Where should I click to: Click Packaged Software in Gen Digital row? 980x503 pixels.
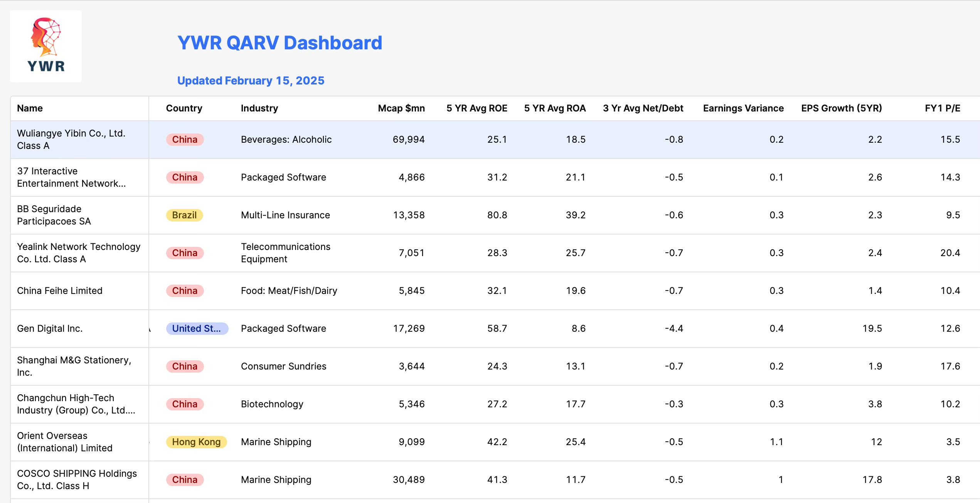(283, 329)
